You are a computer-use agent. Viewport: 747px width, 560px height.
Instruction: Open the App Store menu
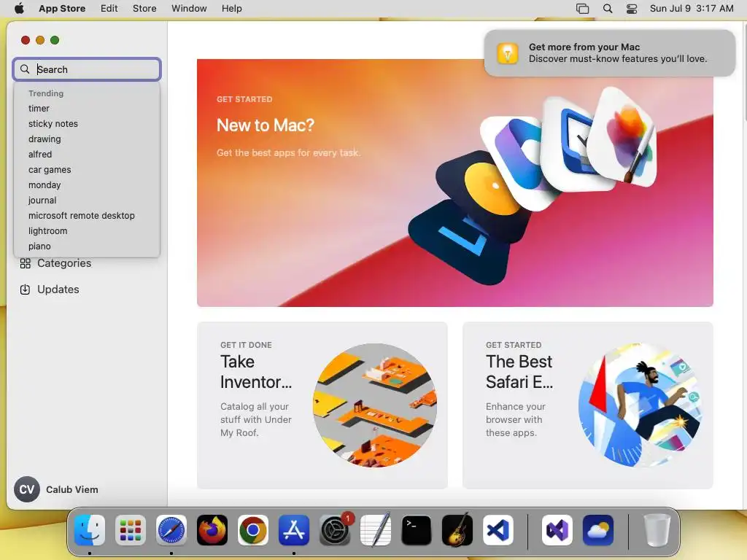62,9
